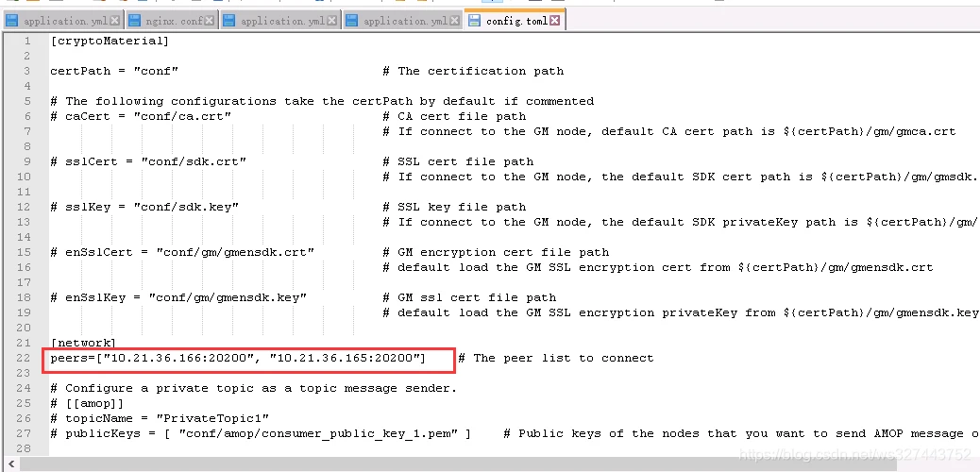Click the disk icon on config.toml tab
980x472 pixels.
(x=475, y=20)
